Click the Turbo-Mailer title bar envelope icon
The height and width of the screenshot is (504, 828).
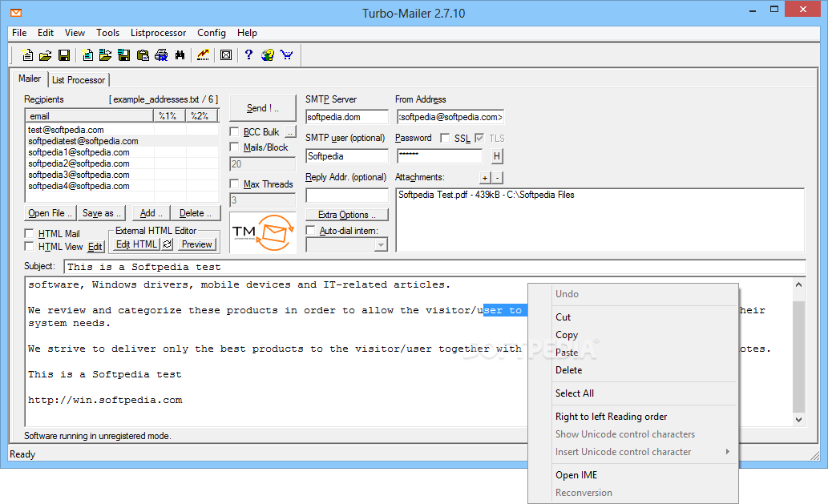pyautogui.click(x=16, y=13)
